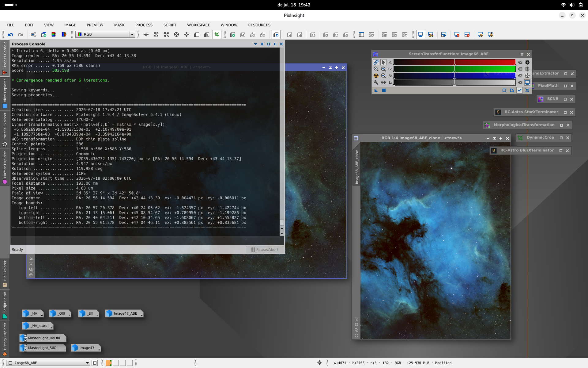Expand the DynamicCrop process window
The image size is (588, 368).
(x=561, y=138)
